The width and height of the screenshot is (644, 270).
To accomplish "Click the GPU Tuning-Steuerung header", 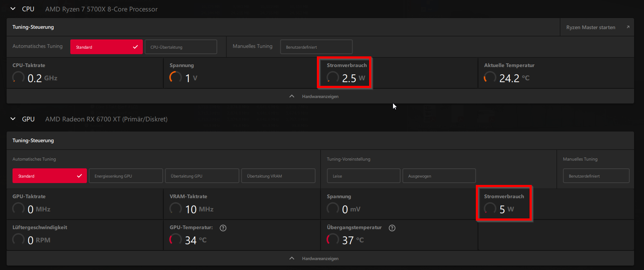I will coord(33,140).
